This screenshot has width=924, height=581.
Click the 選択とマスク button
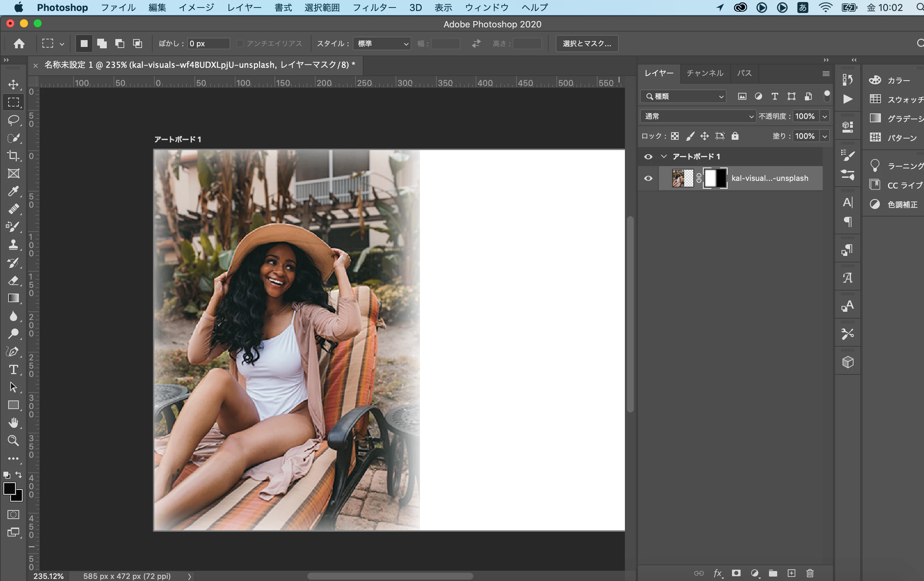tap(587, 44)
